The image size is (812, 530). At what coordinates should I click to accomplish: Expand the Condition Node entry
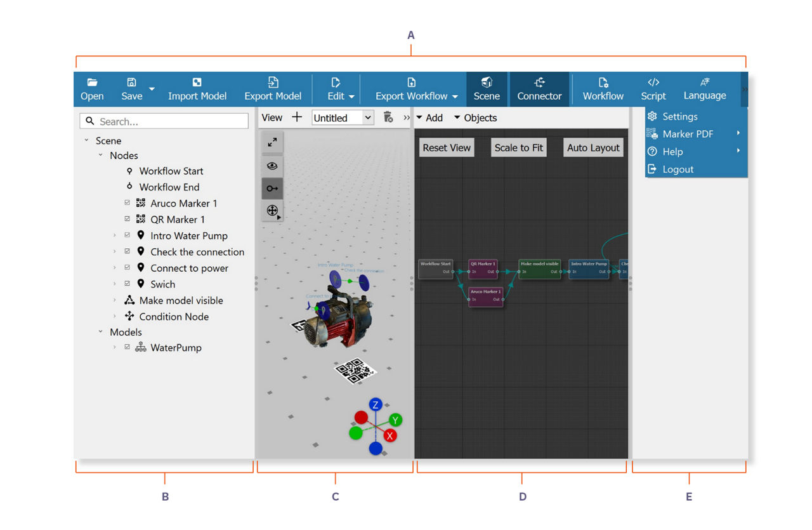click(x=115, y=316)
